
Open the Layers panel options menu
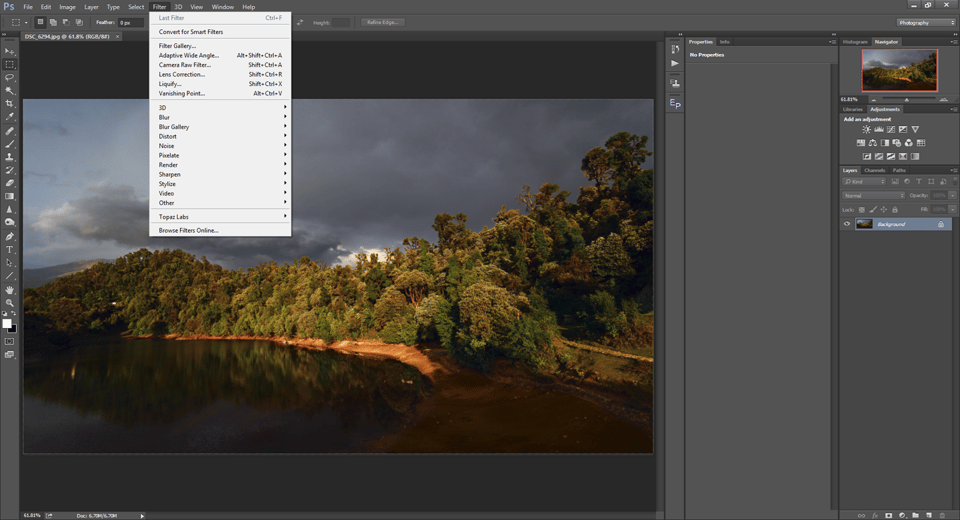pyautogui.click(x=953, y=170)
